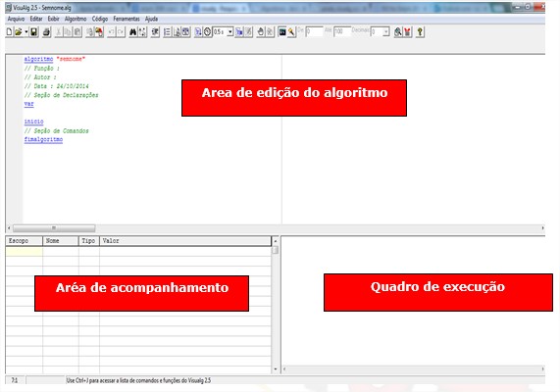Image resolution: width=560 pixels, height=392 pixels.
Task: Click the Nome column header
Action: point(61,241)
